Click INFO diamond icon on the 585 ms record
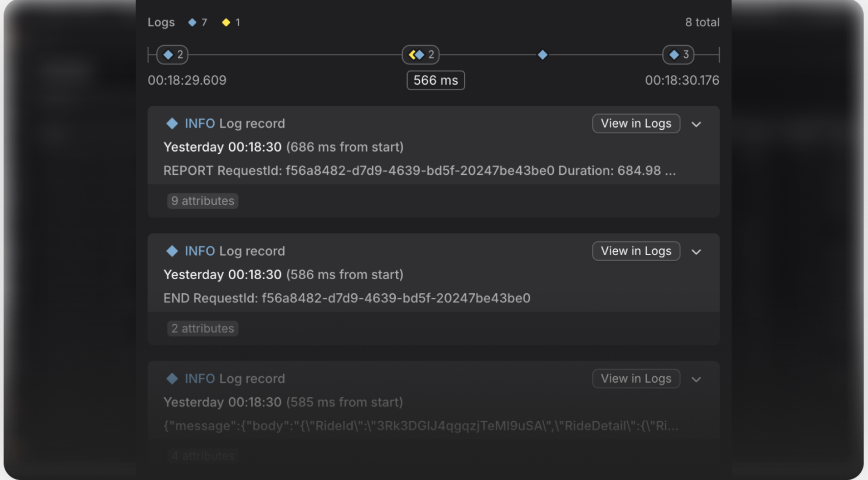Viewport: 868px width, 480px height. tap(172, 379)
